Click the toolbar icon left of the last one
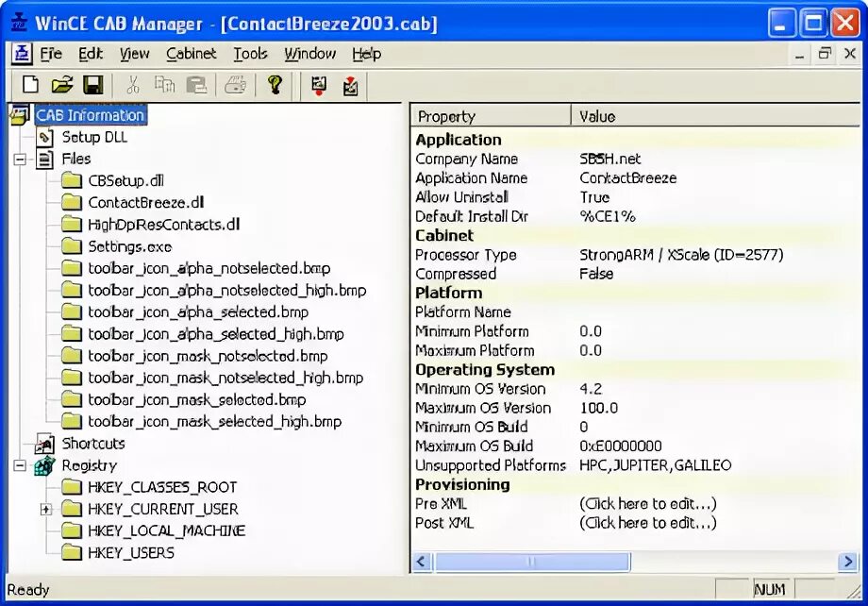Screen dimensions: 868x606 (x=319, y=85)
